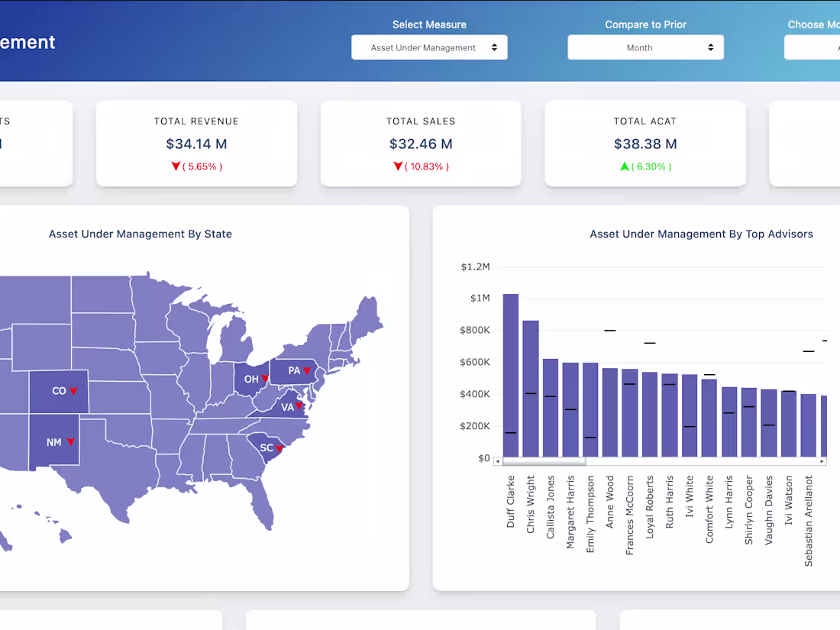
Task: Click the scrollbar thumb below the bar chart
Action: tap(544, 460)
